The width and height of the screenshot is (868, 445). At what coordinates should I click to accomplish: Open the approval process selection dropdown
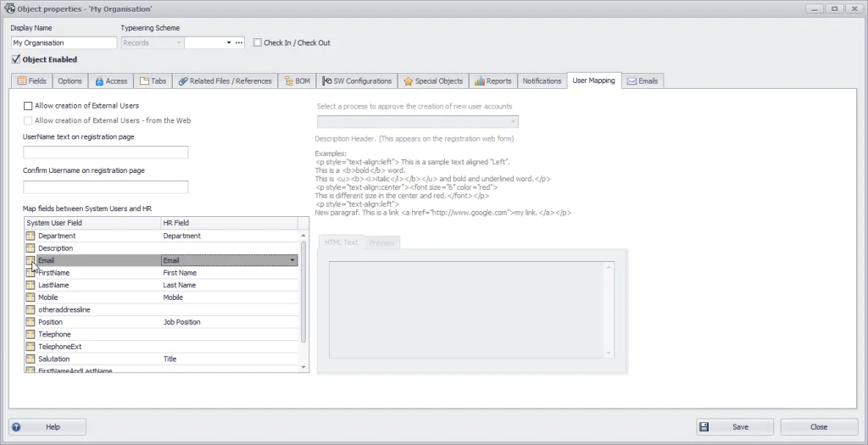tap(514, 122)
